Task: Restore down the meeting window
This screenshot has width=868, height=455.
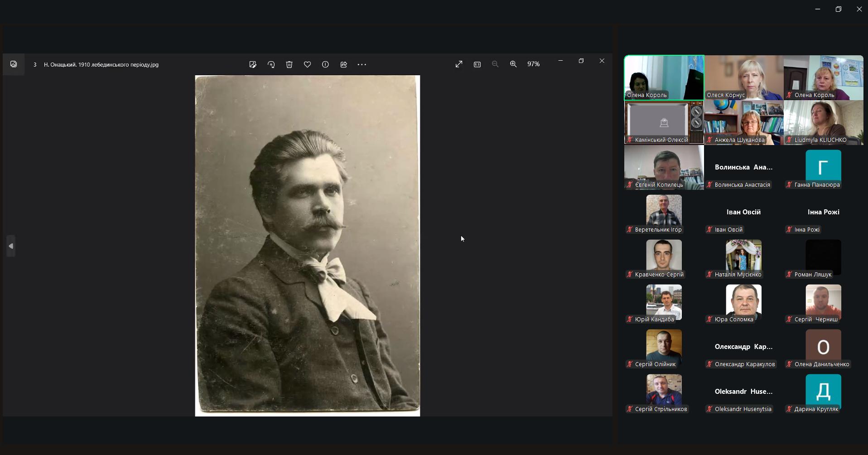Action: [x=838, y=9]
